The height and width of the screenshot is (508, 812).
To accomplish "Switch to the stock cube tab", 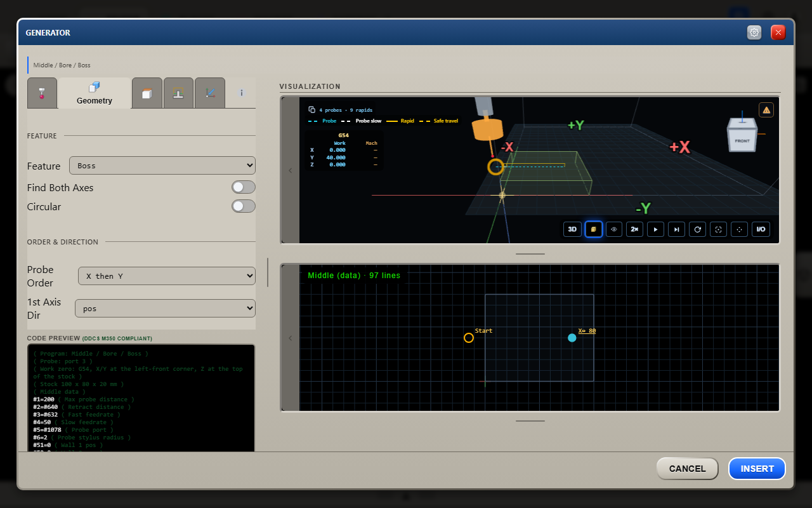I will [147, 93].
